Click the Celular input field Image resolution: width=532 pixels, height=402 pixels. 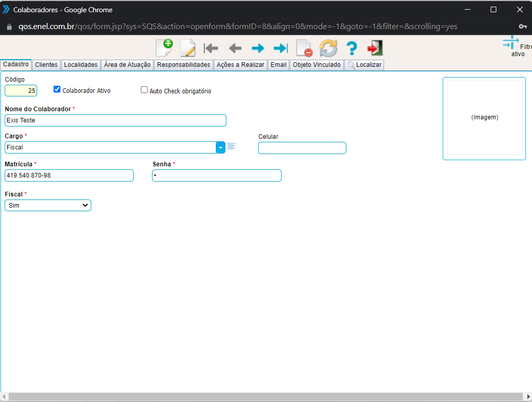[302, 148]
